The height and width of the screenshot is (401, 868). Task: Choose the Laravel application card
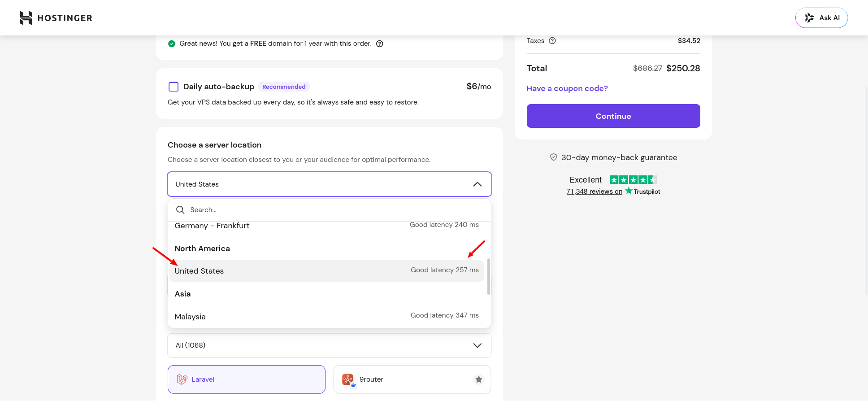pyautogui.click(x=247, y=379)
